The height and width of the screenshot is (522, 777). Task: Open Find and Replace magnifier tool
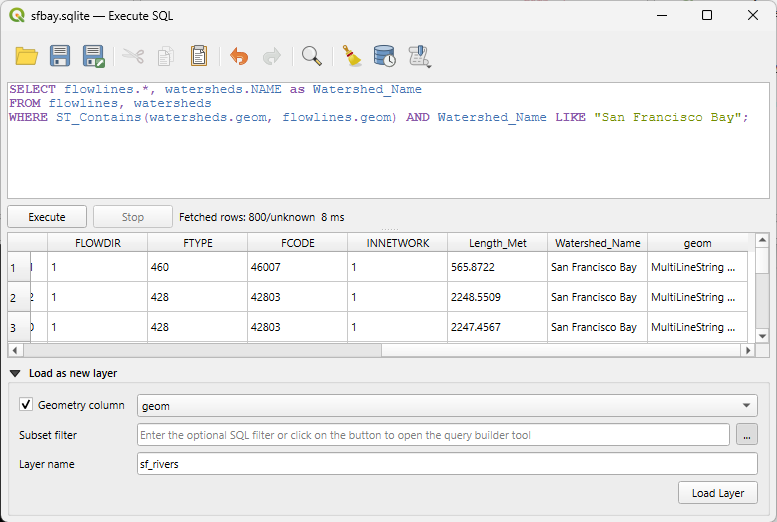click(312, 56)
